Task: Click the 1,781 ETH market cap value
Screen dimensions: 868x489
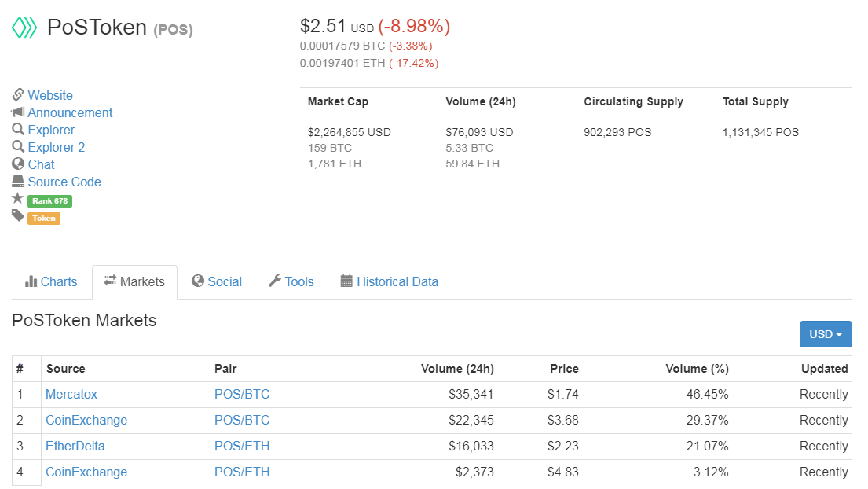Action: 335,164
